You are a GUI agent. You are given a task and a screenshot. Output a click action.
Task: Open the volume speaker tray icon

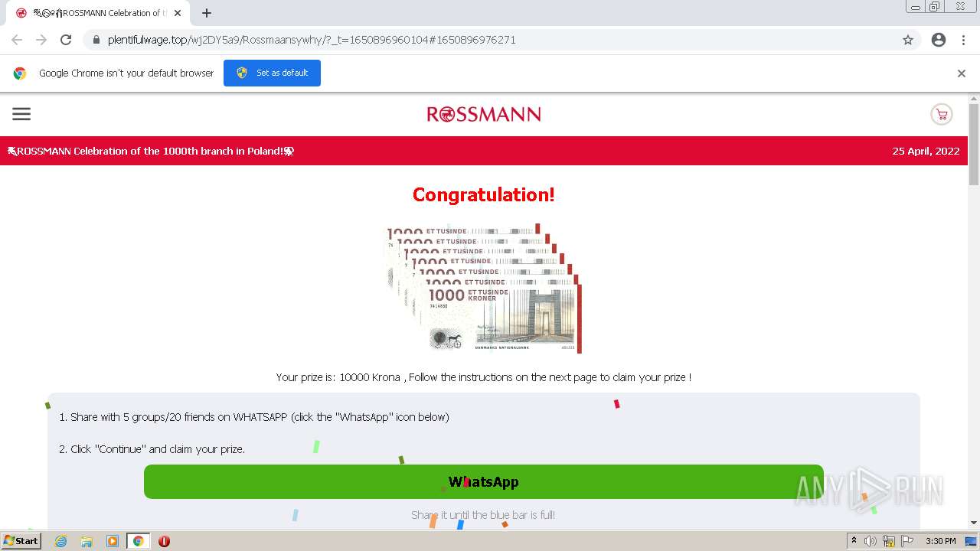point(871,541)
